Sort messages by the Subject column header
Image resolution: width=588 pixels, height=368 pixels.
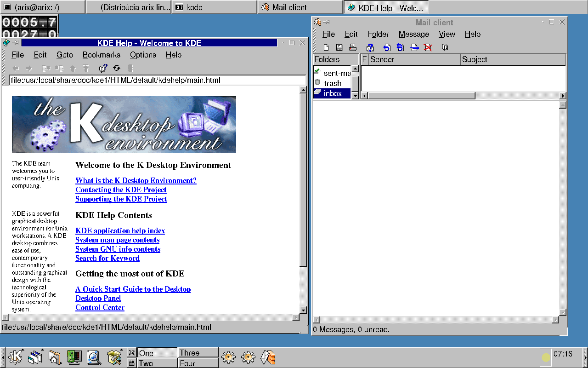point(513,59)
